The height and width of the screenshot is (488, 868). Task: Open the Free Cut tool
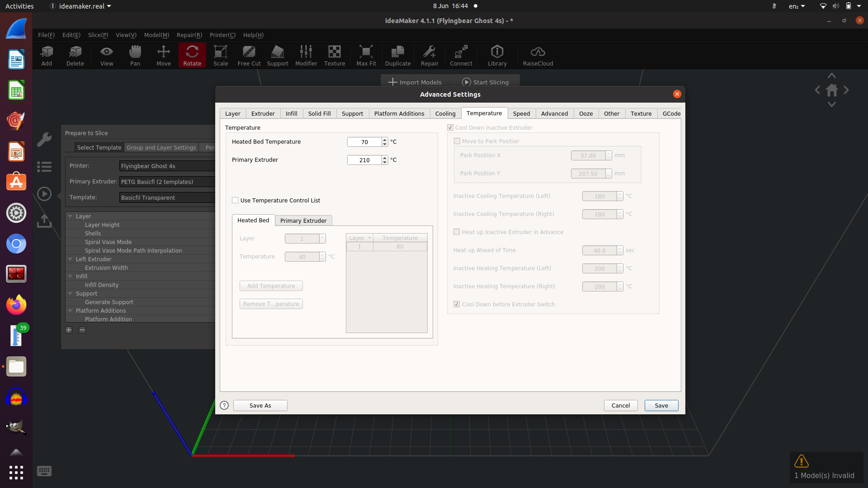coord(249,56)
